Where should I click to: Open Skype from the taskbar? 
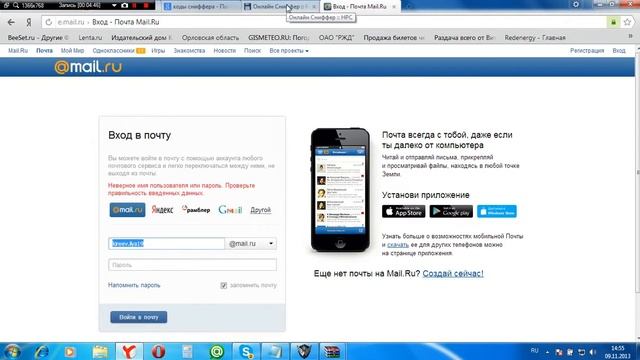pyautogui.click(x=246, y=351)
